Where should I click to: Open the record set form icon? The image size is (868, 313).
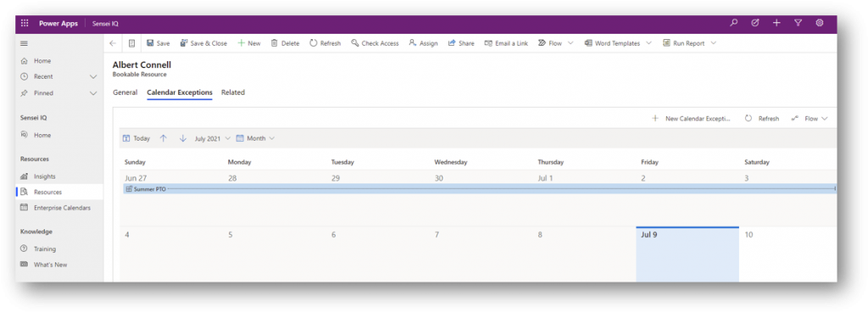(131, 43)
